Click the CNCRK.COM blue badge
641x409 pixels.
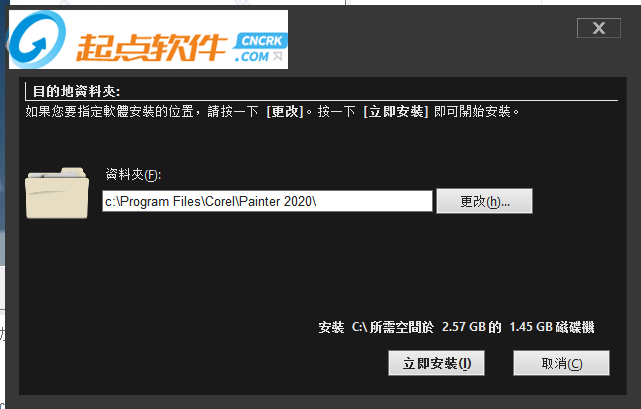(x=261, y=47)
